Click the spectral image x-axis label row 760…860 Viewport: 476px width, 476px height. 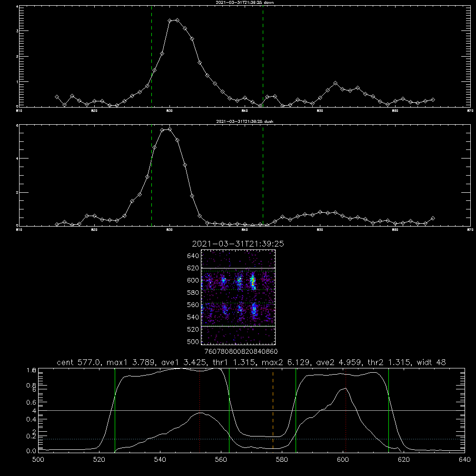tap(241, 352)
